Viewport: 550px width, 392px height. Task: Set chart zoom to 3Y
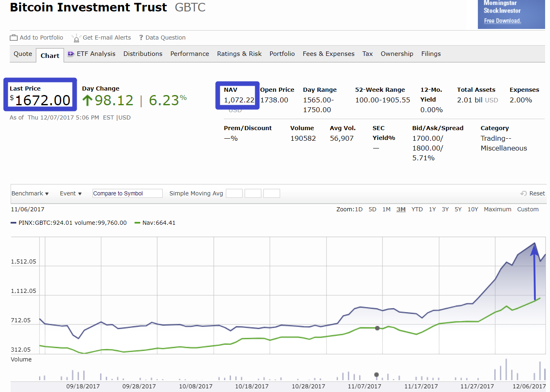pos(445,209)
